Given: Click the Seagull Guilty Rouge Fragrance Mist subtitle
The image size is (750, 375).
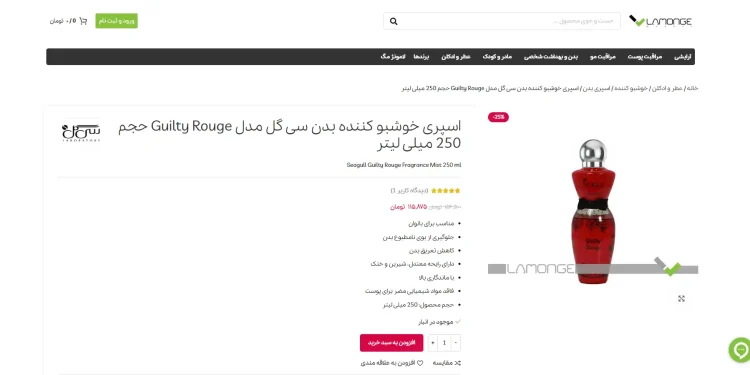Looking at the screenshot, I should tap(404, 165).
